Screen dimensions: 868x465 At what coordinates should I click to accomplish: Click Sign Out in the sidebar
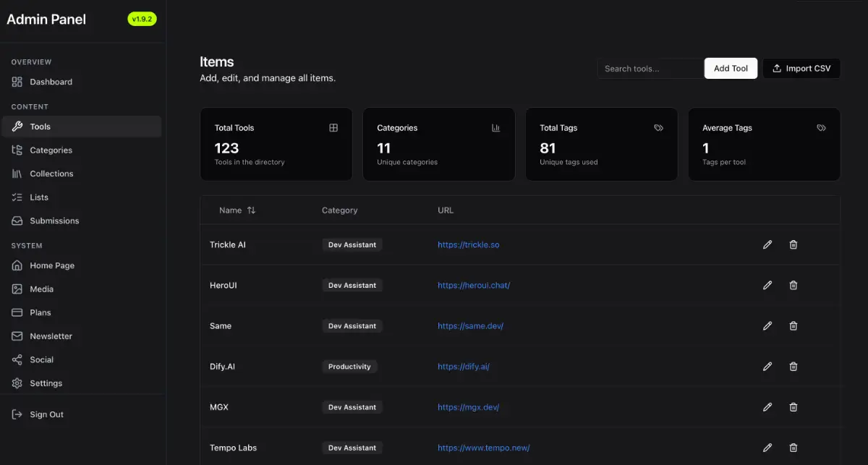pos(46,414)
